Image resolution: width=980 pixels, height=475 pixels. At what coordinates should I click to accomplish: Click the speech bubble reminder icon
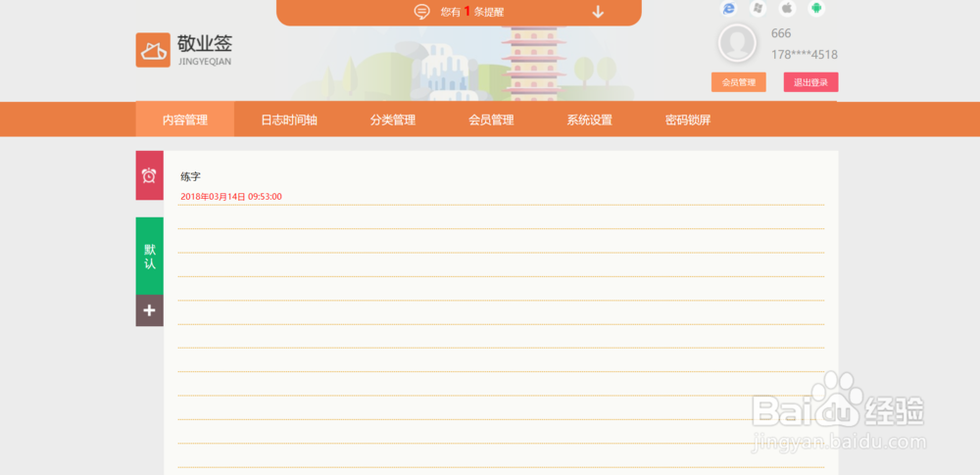click(x=421, y=11)
